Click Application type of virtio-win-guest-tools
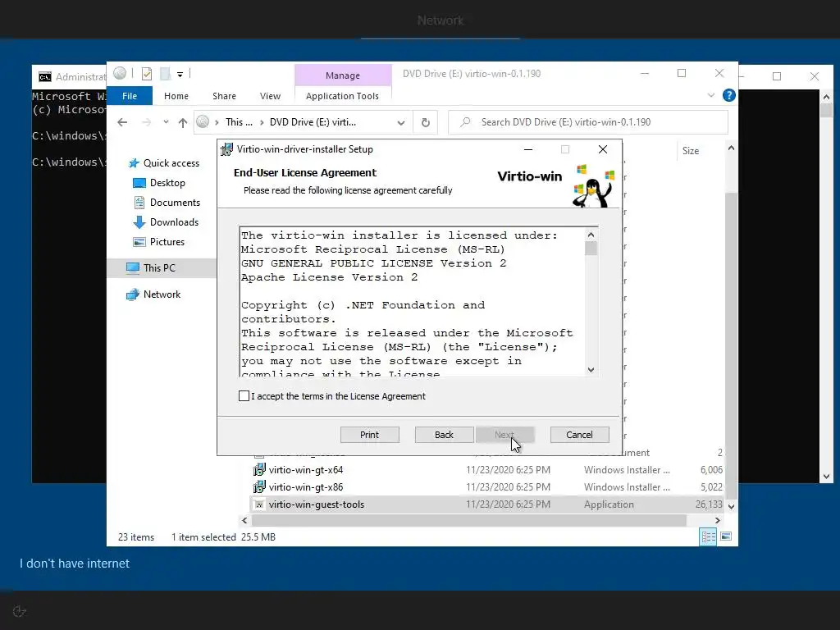The width and height of the screenshot is (840, 630). click(x=609, y=504)
